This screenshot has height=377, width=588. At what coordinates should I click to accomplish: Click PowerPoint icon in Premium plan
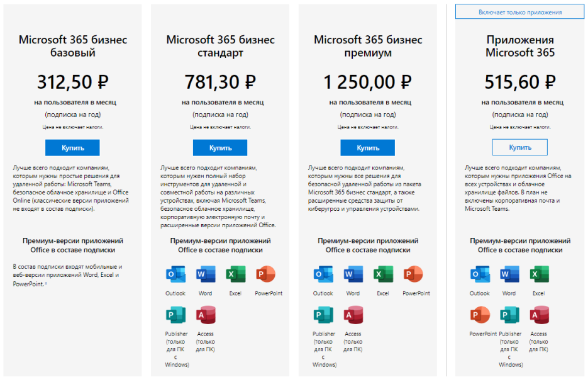(413, 274)
